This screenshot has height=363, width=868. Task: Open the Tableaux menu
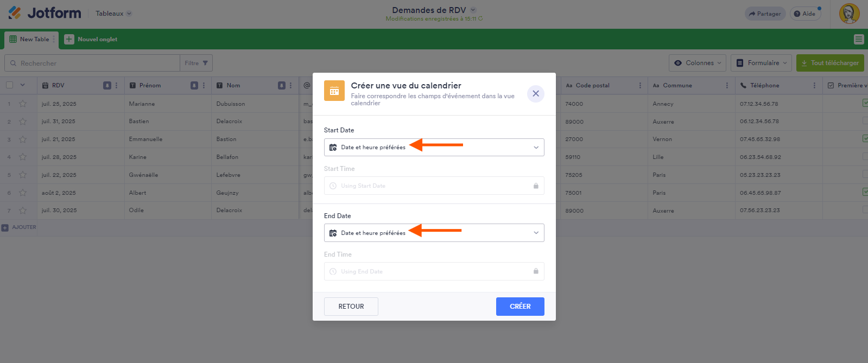point(113,14)
